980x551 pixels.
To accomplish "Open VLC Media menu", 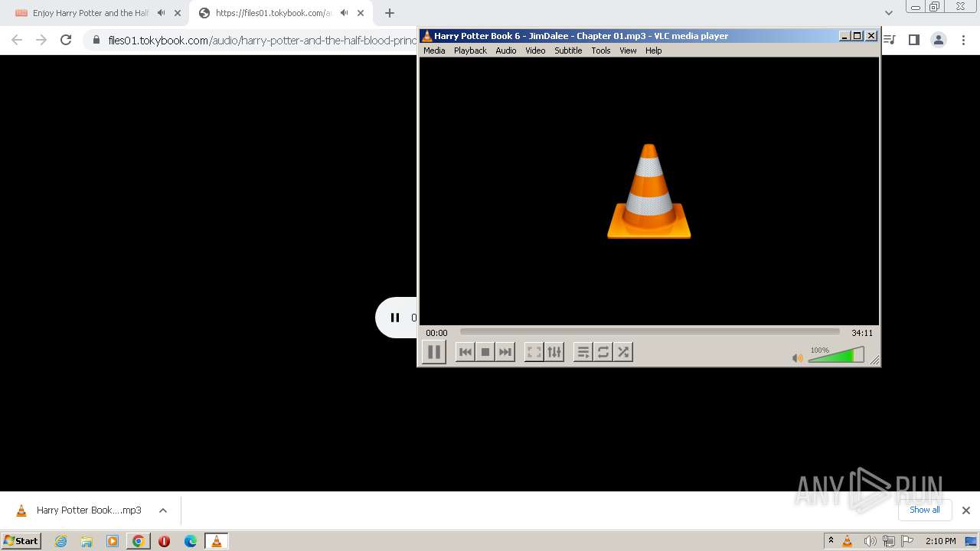I will point(434,51).
